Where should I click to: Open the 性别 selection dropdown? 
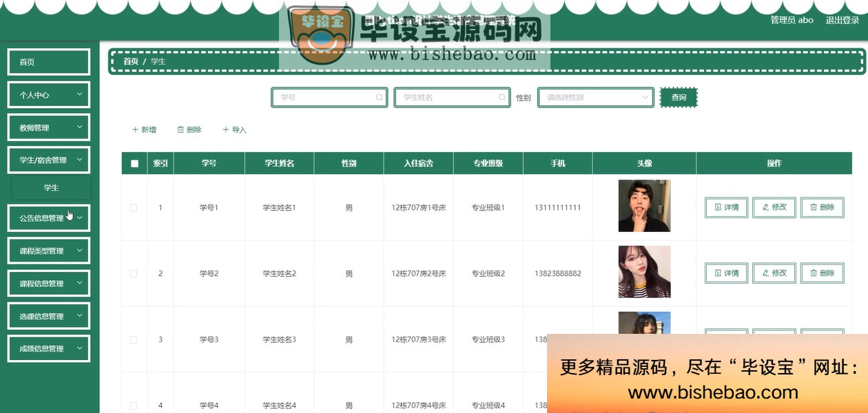[596, 98]
